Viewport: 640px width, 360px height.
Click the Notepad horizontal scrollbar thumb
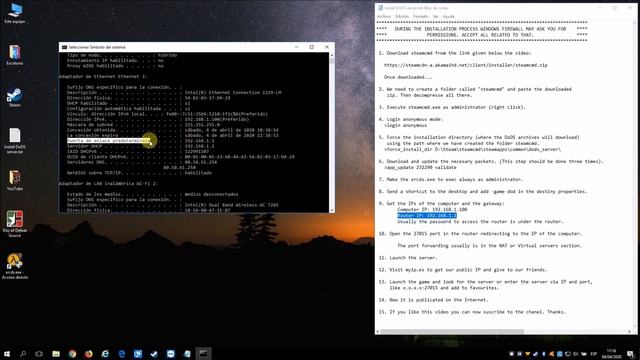[x=452, y=331]
